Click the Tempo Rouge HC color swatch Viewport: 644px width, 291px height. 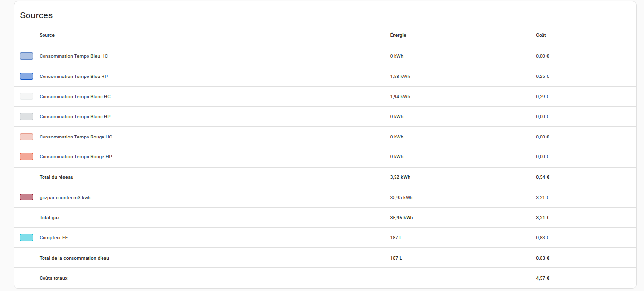coord(27,137)
